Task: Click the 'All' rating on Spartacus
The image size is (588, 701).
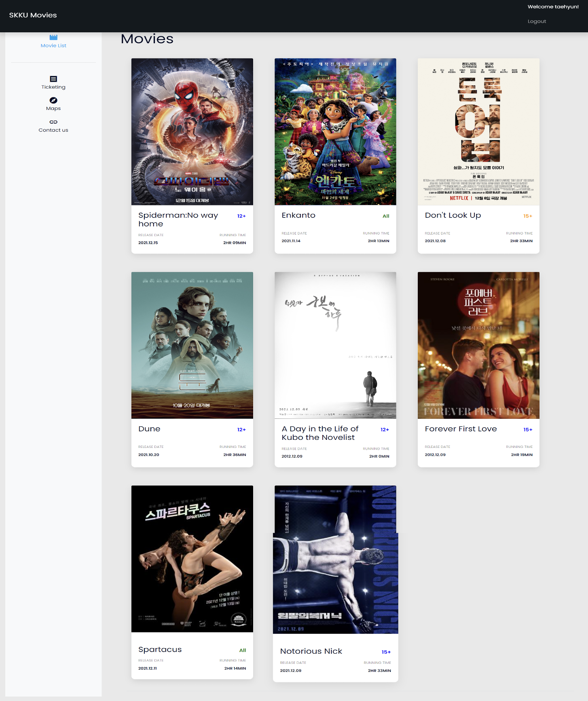Action: pos(243,650)
